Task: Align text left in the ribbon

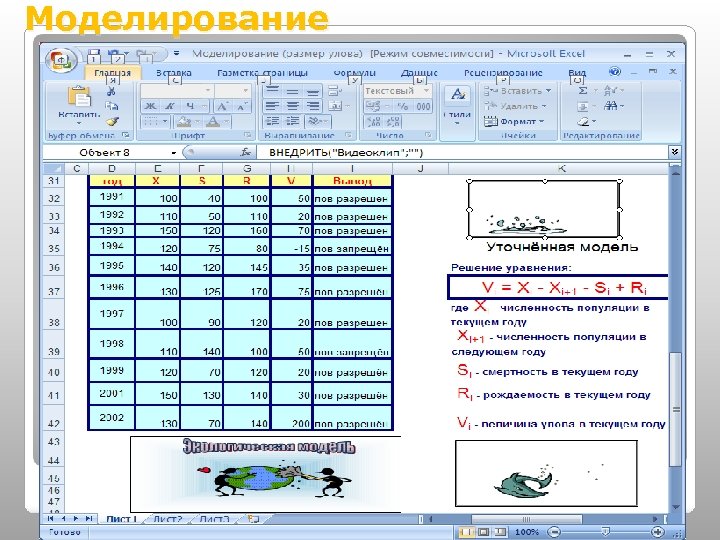Action: click(272, 107)
